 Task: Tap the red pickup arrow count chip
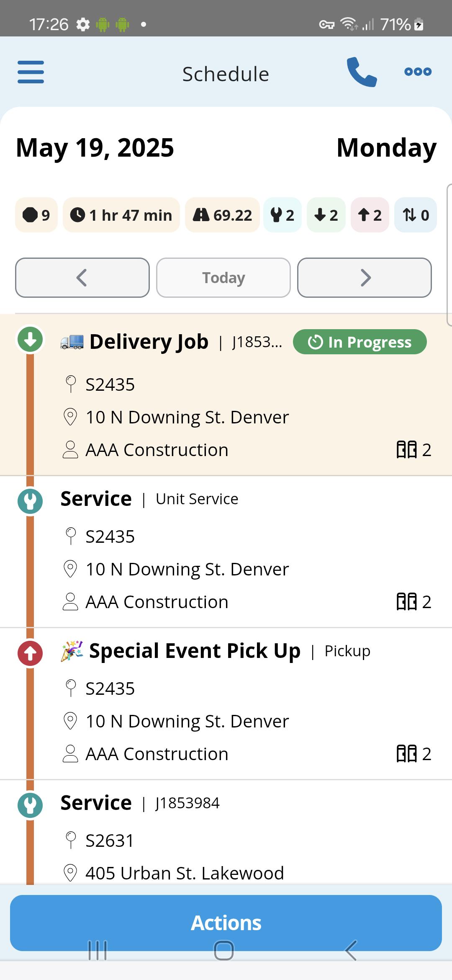point(370,215)
